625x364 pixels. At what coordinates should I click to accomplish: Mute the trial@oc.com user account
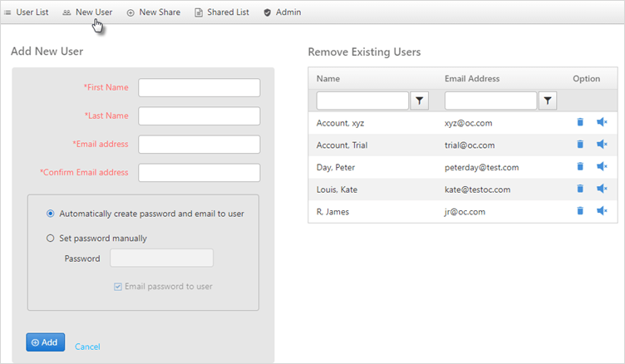(x=602, y=144)
